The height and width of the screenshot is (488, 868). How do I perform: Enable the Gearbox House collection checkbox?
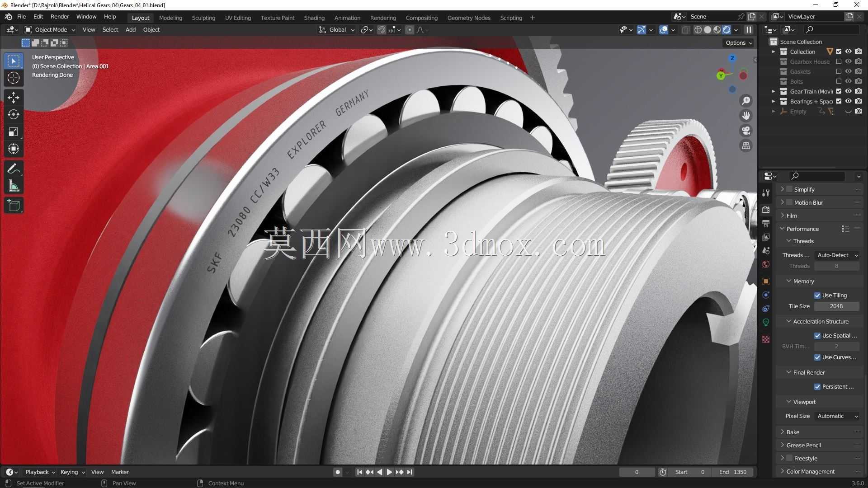tap(839, 61)
